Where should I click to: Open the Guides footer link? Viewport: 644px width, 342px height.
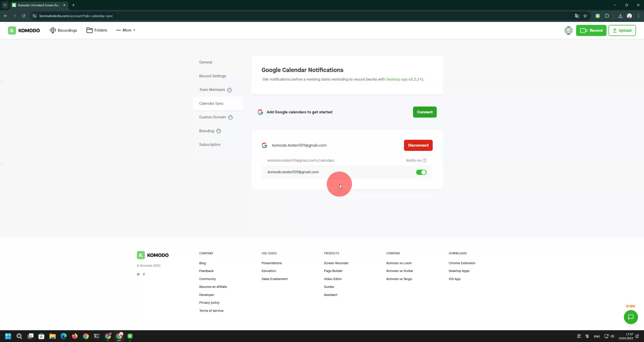tap(329, 287)
